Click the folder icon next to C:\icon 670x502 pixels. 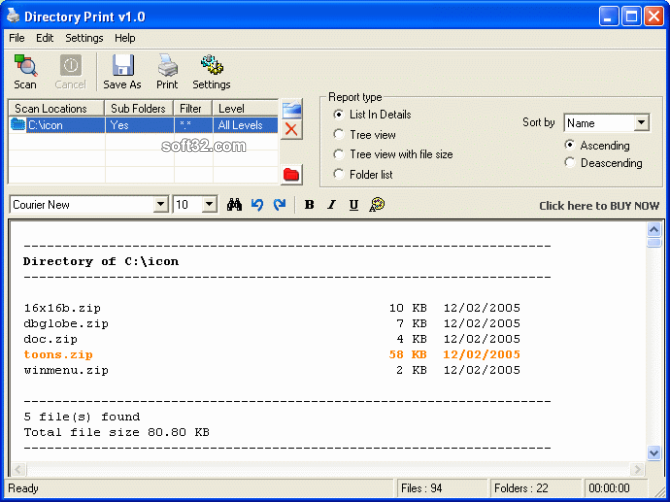18,125
